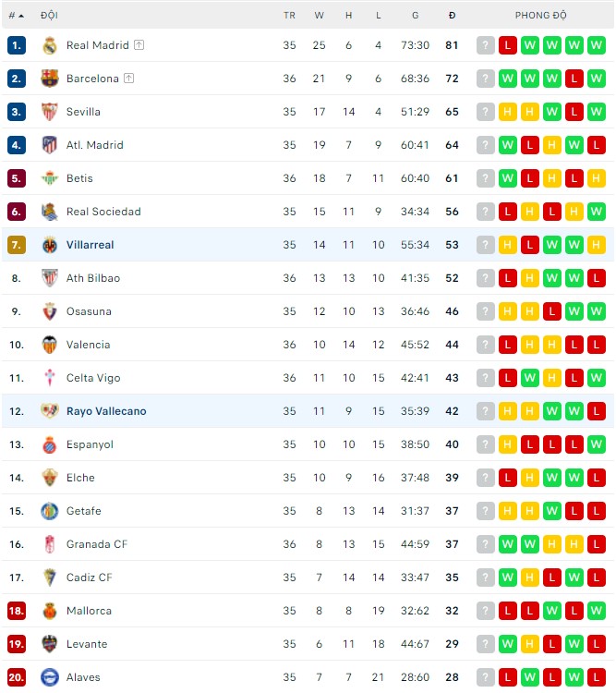Click the Villarreal club crest

50,245
